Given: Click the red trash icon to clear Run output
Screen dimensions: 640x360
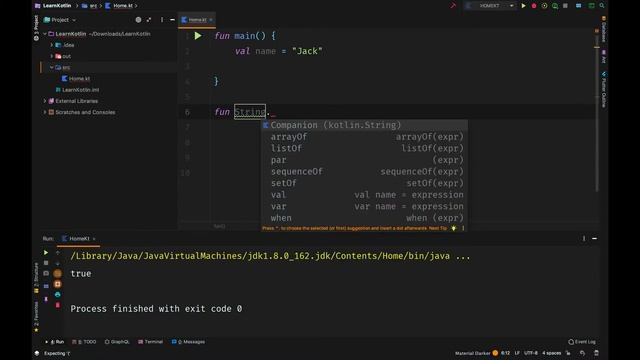Looking at the screenshot, I should [x=58, y=305].
